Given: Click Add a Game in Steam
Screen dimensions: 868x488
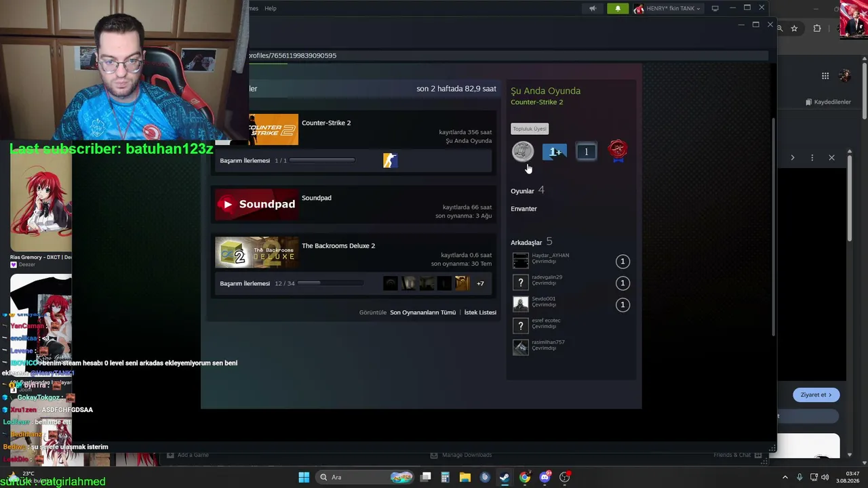Looking at the screenshot, I should [188, 455].
